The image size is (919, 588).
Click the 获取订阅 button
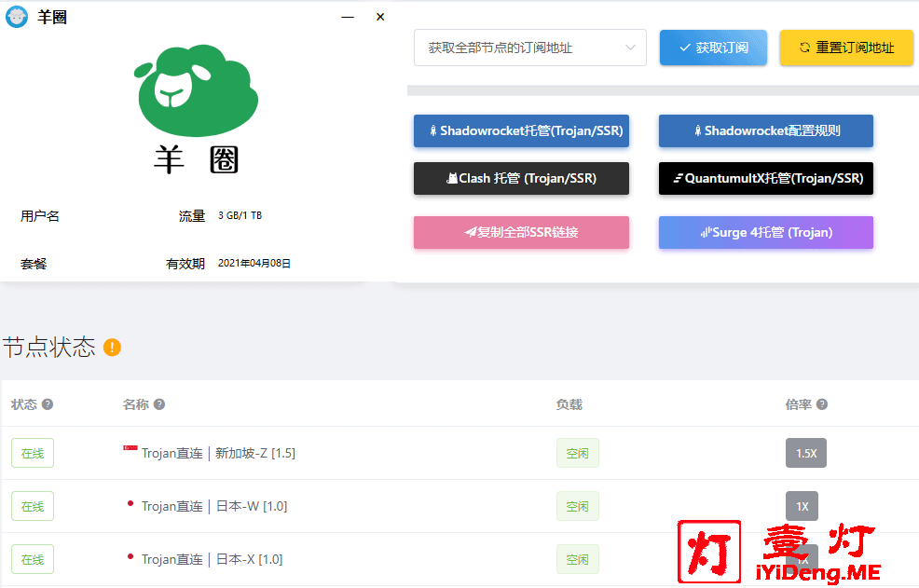[713, 48]
